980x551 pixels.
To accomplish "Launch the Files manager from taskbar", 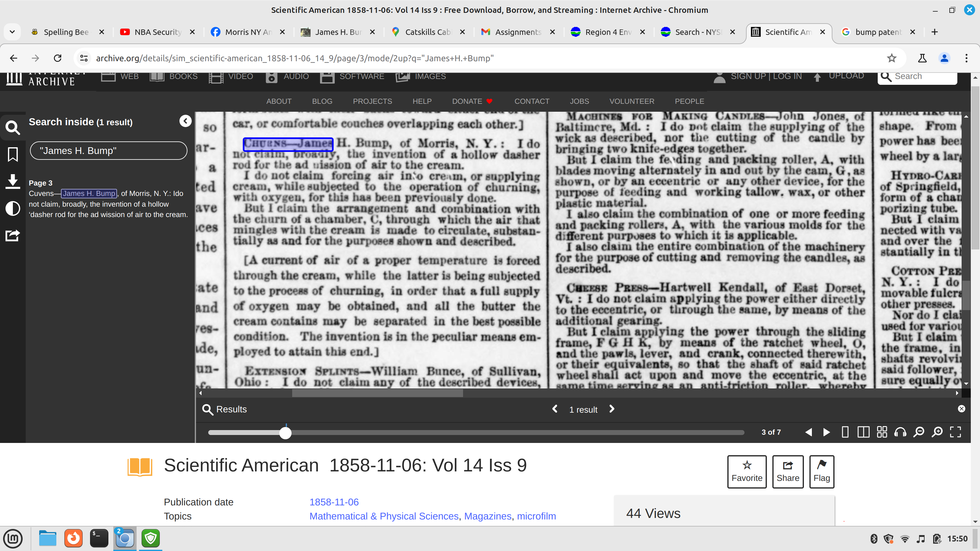I will pyautogui.click(x=47, y=538).
